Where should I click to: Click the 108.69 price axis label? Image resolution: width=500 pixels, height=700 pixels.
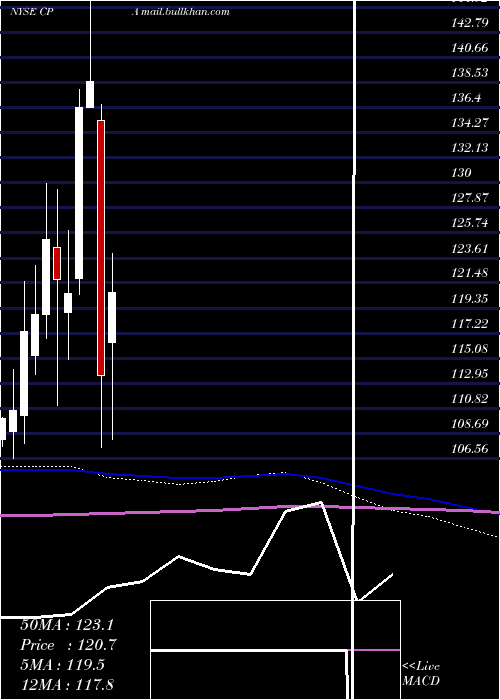tap(470, 423)
